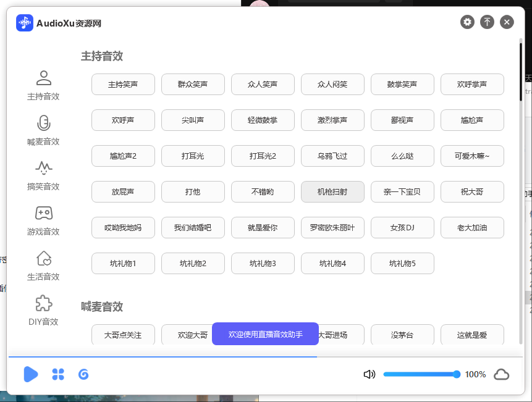
Task: Click the cloud icon beside volume percentage
Action: tap(501, 374)
